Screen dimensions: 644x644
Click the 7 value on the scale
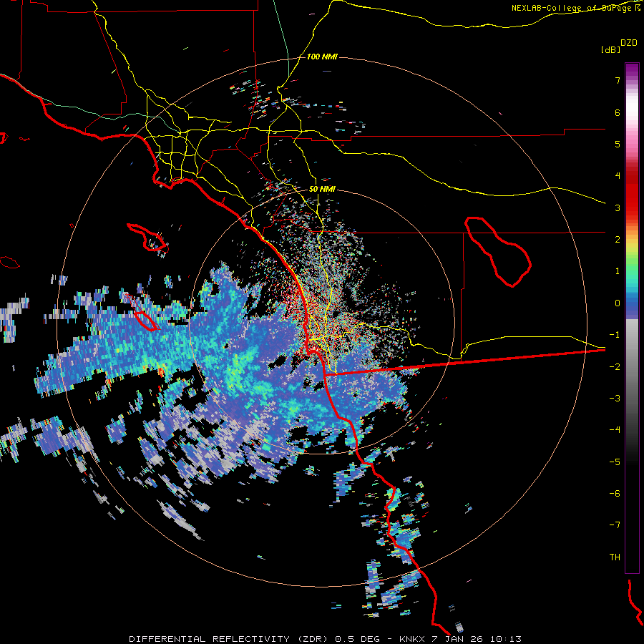pyautogui.click(x=618, y=80)
